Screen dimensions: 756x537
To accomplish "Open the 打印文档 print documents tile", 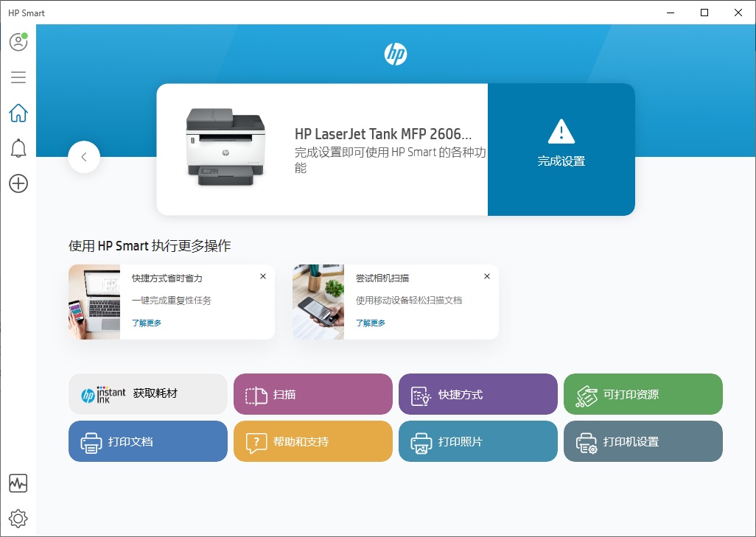I will 147,441.
